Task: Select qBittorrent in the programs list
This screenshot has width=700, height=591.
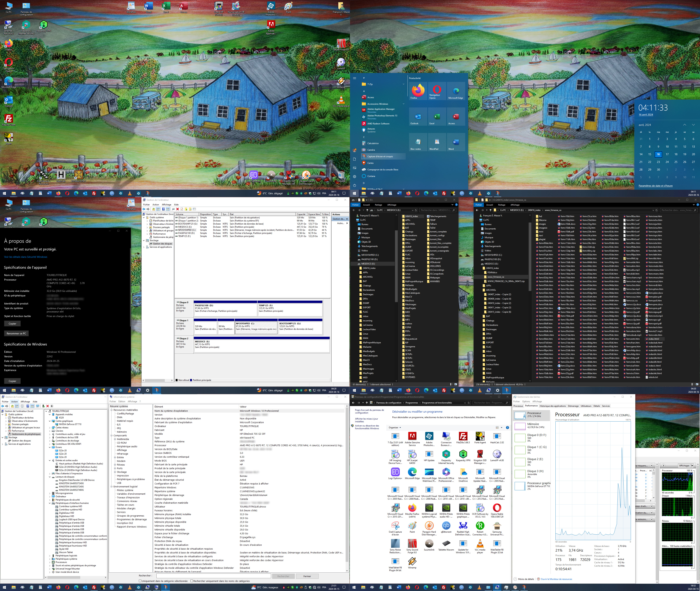Action: click(446, 528)
